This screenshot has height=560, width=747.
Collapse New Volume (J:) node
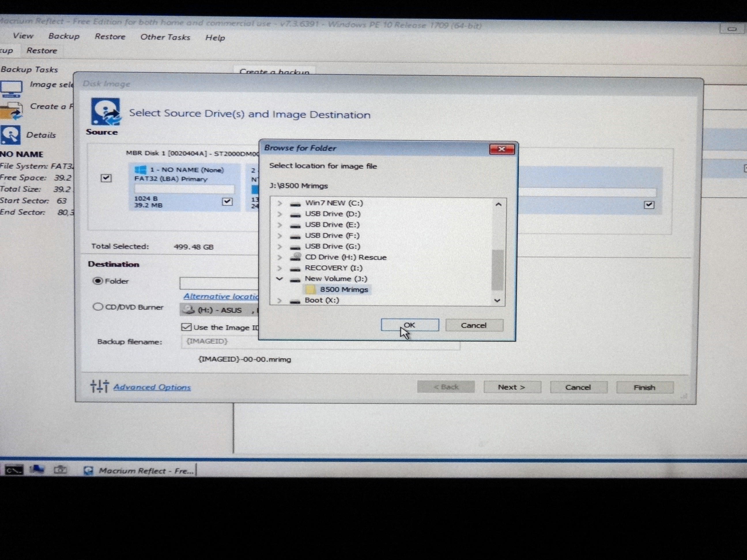[x=279, y=279]
